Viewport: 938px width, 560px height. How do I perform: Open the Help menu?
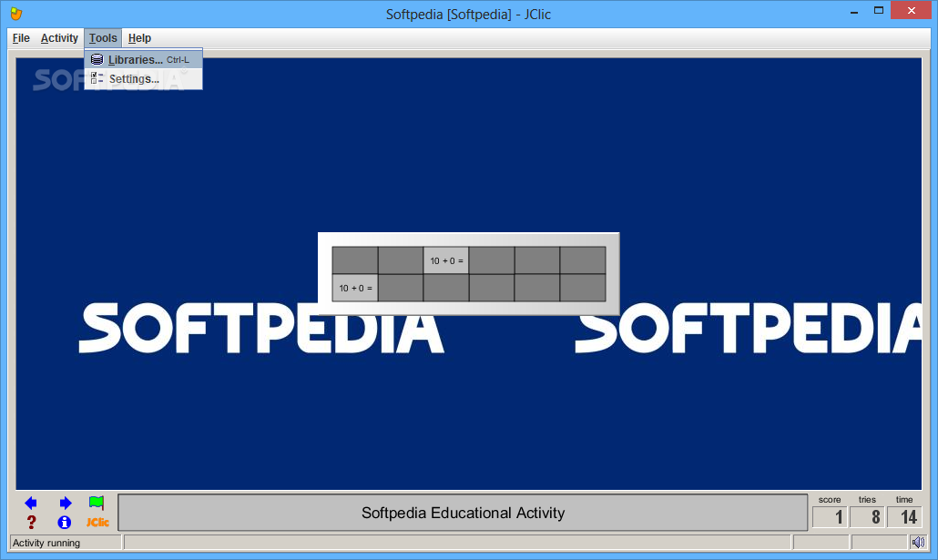[139, 38]
